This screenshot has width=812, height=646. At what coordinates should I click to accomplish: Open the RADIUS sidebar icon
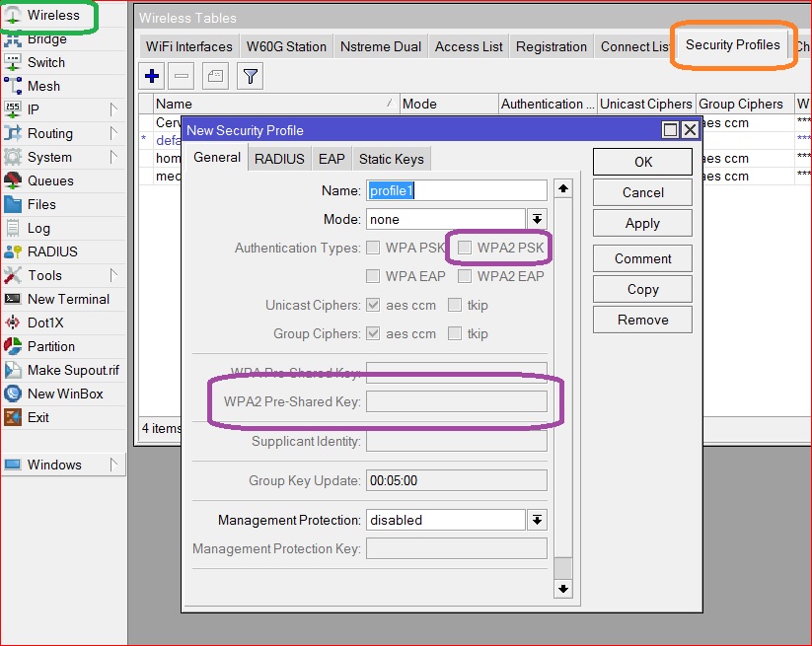click(13, 251)
